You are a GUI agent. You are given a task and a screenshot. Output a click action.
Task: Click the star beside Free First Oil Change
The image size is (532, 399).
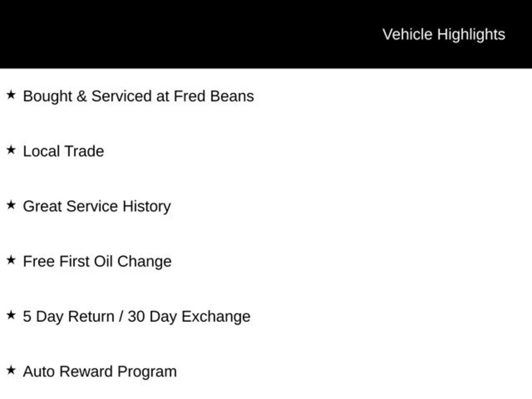pyautogui.click(x=11, y=260)
